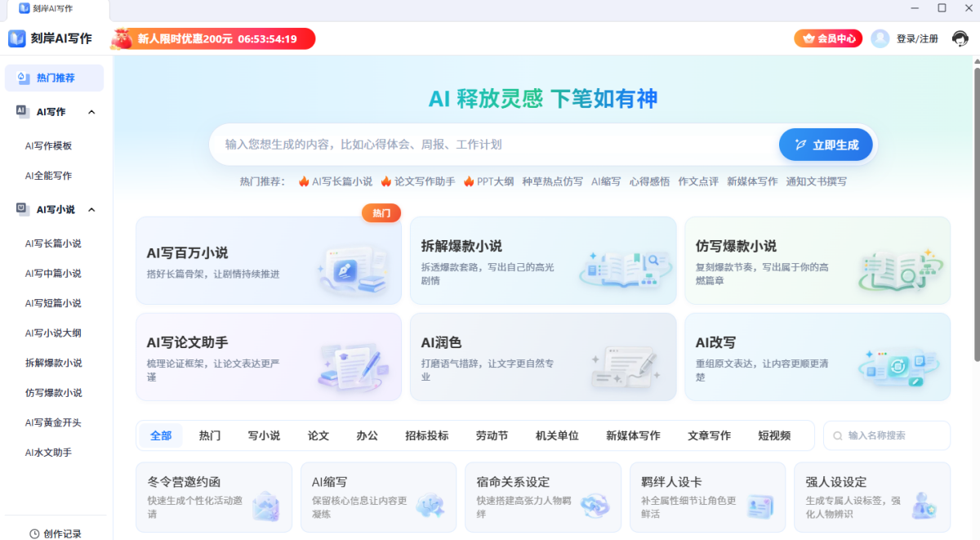980x540 pixels.
Task: Open the 论文 category tab
Action: (x=318, y=435)
